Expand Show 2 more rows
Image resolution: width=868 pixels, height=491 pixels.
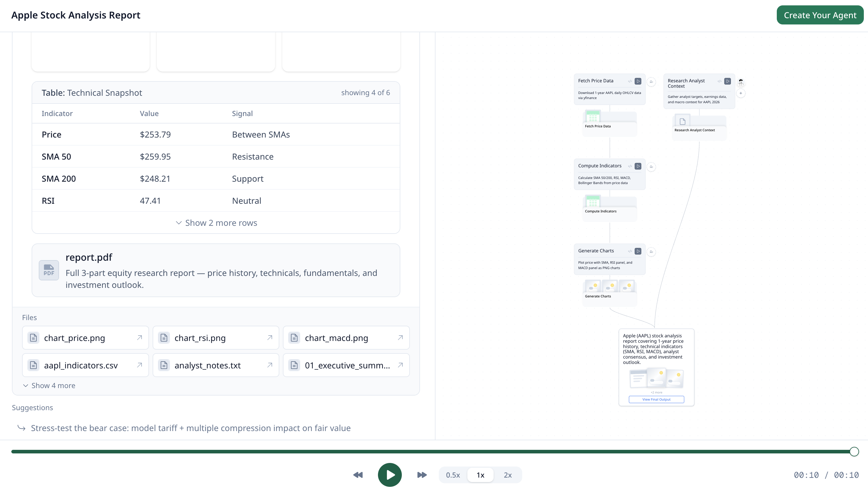click(216, 223)
